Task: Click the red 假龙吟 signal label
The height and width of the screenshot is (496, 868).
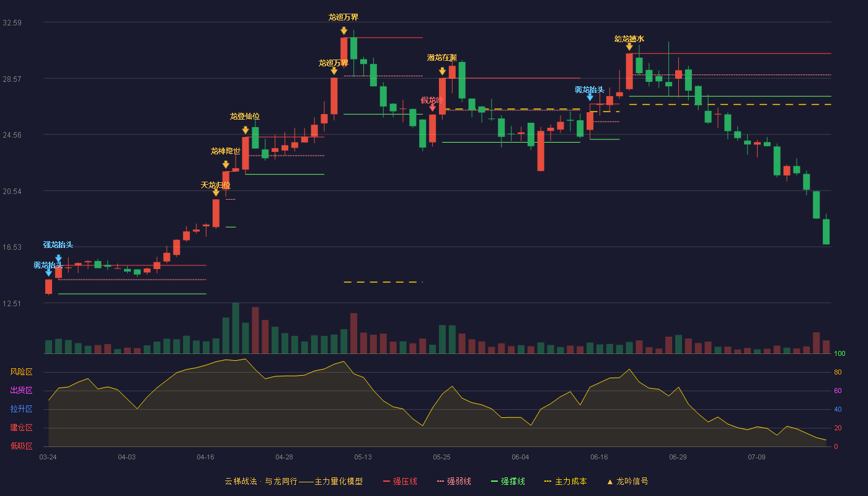Action: click(x=433, y=100)
